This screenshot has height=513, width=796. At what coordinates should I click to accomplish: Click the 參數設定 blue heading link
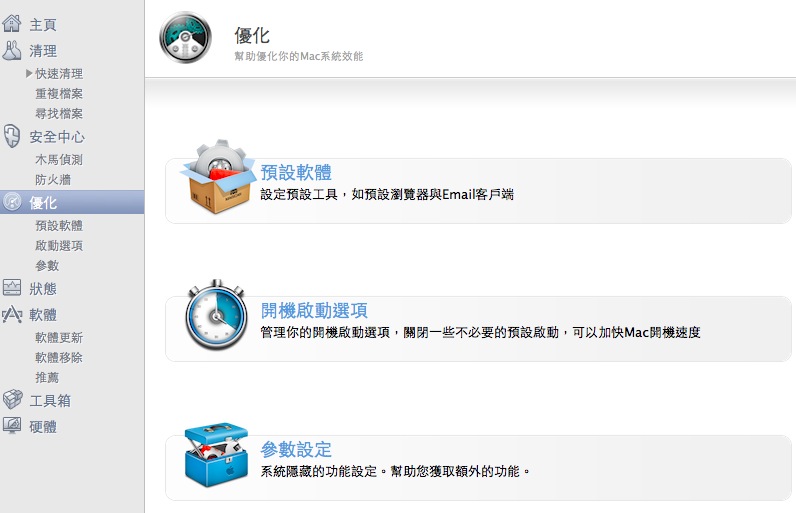296,450
